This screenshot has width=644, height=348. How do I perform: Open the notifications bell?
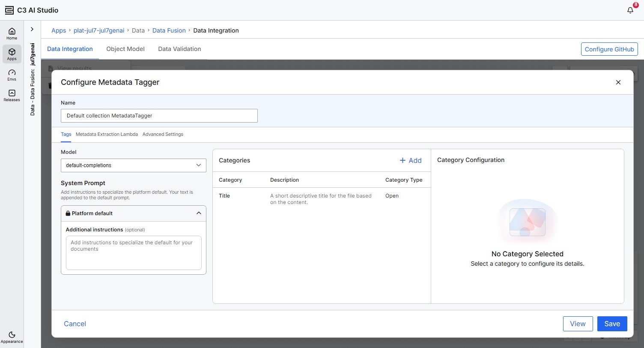[x=630, y=10]
